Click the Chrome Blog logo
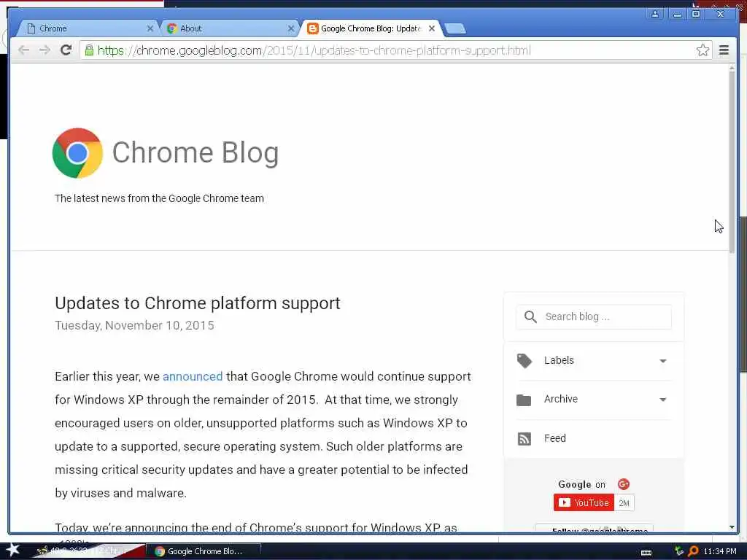This screenshot has width=747, height=560. tap(77, 153)
